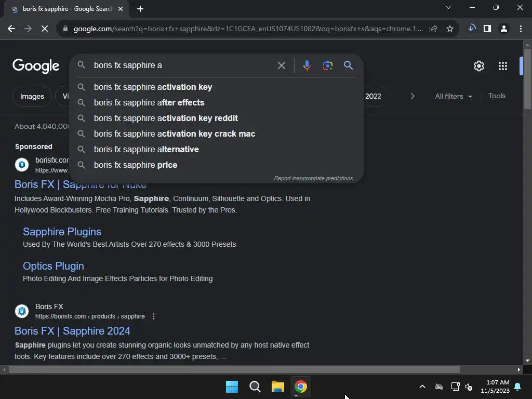Open the All filters dropdown
532x399 pixels.
(453, 96)
